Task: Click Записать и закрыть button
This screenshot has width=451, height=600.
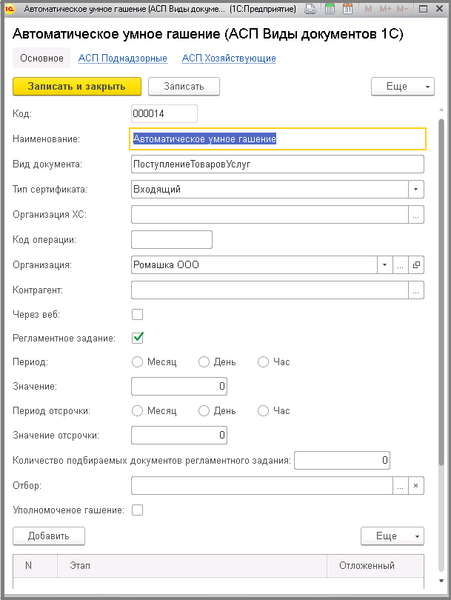Action: [77, 86]
